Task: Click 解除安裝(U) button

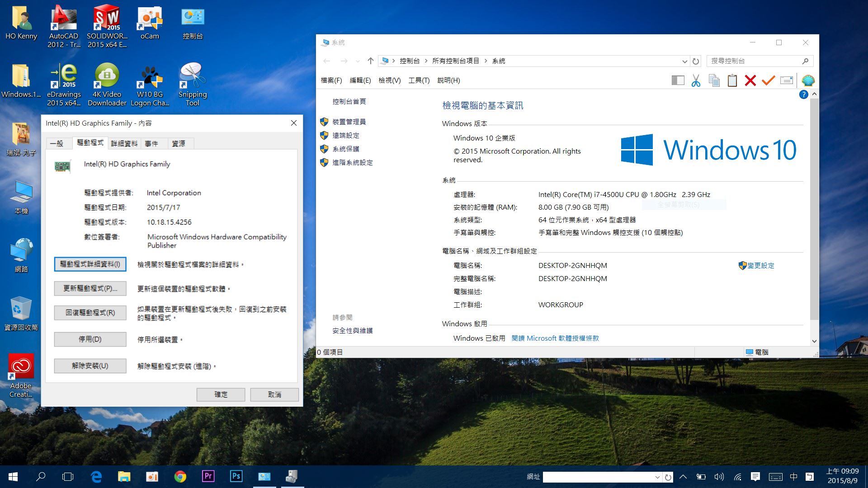Action: point(90,366)
